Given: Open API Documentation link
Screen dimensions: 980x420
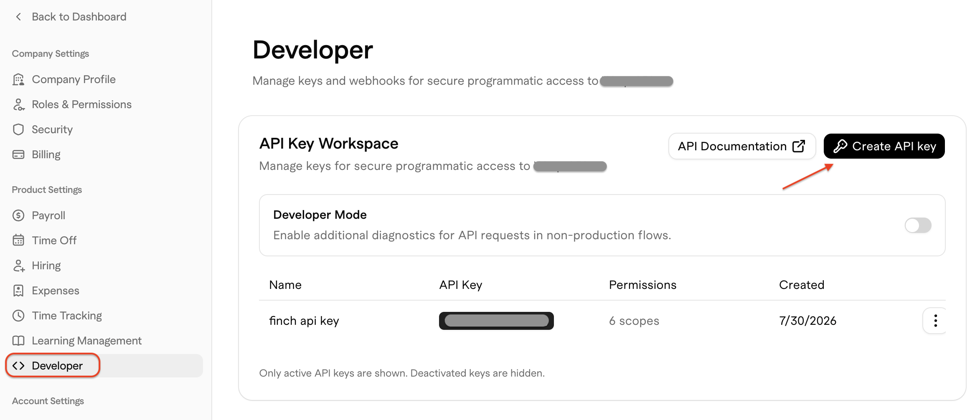Looking at the screenshot, I should tap(742, 146).
